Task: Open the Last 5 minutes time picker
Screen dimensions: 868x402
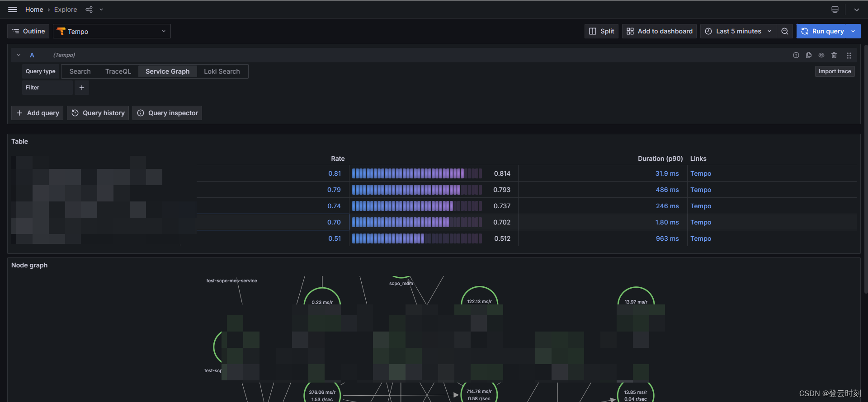Action: [739, 31]
